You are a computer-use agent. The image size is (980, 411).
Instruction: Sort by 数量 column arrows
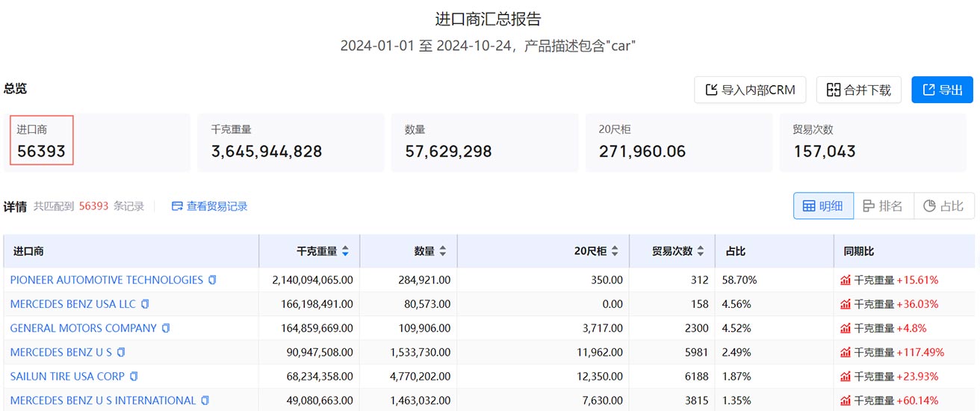click(x=442, y=252)
